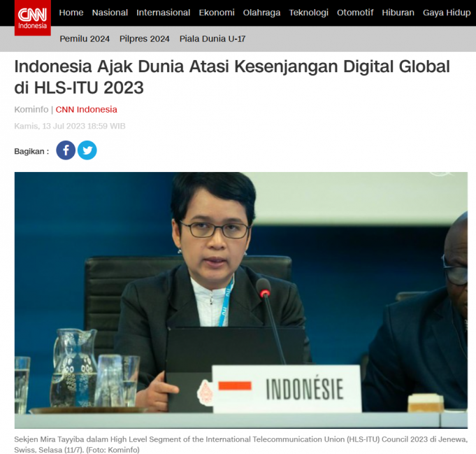The width and height of the screenshot is (476, 454).
Task: Share article via Facebook icon
Action: tap(66, 150)
